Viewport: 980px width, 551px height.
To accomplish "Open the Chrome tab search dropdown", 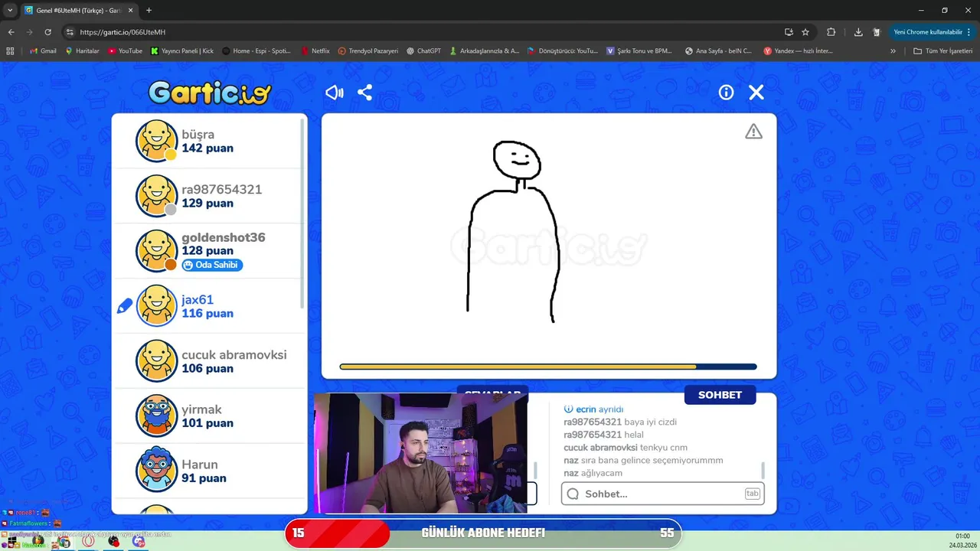I will coord(10,10).
